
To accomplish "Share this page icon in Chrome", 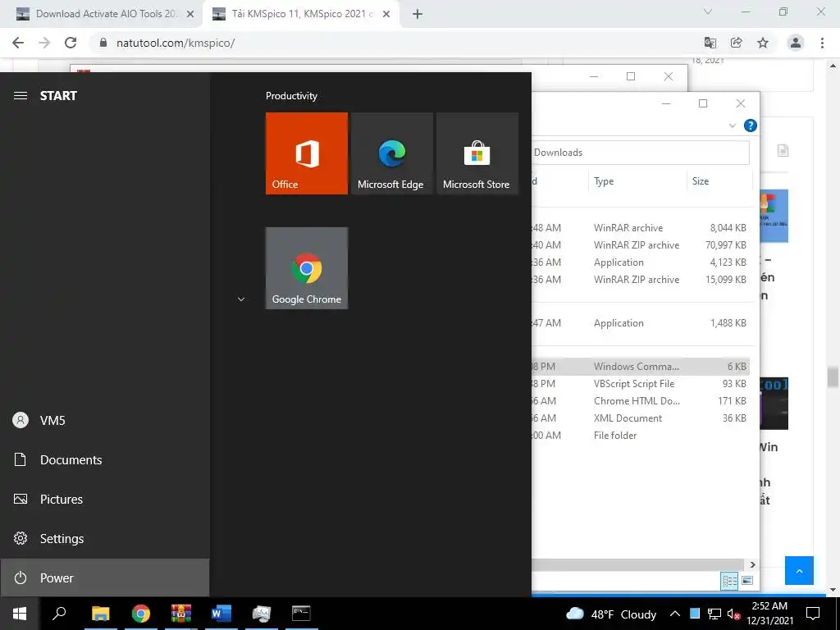I will 737,43.
